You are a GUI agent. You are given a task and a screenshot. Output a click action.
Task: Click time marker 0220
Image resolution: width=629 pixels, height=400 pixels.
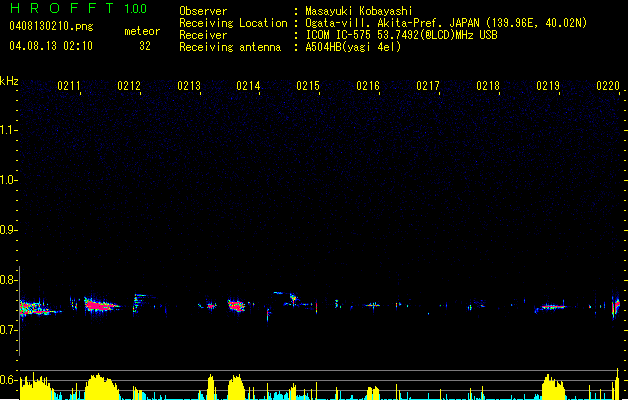point(608,86)
